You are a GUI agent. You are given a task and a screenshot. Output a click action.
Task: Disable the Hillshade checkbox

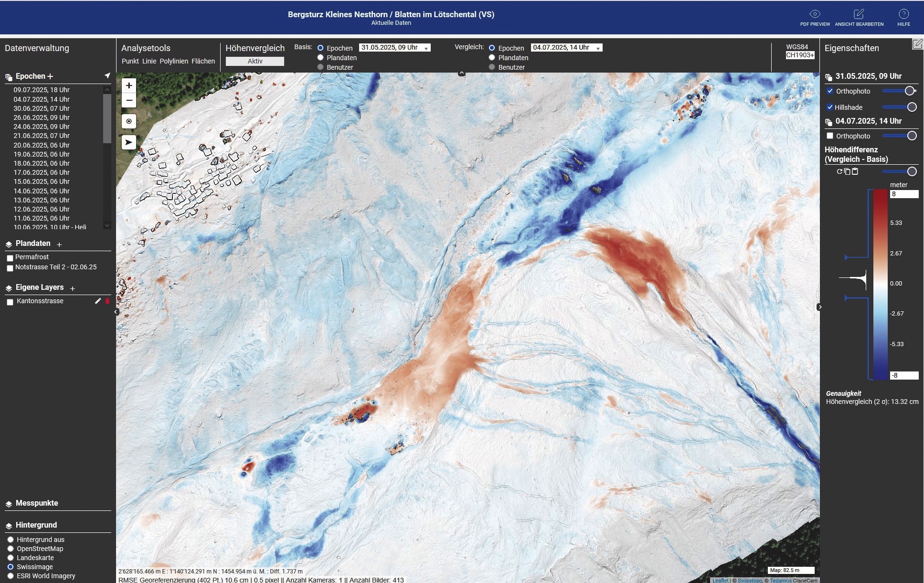click(x=830, y=107)
